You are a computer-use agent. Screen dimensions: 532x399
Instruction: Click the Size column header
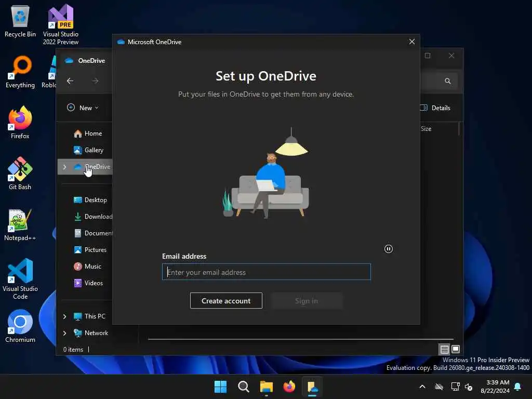click(426, 129)
